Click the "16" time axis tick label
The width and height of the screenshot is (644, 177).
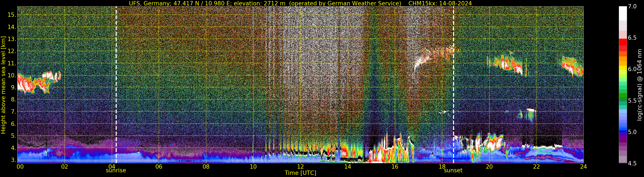(395, 166)
